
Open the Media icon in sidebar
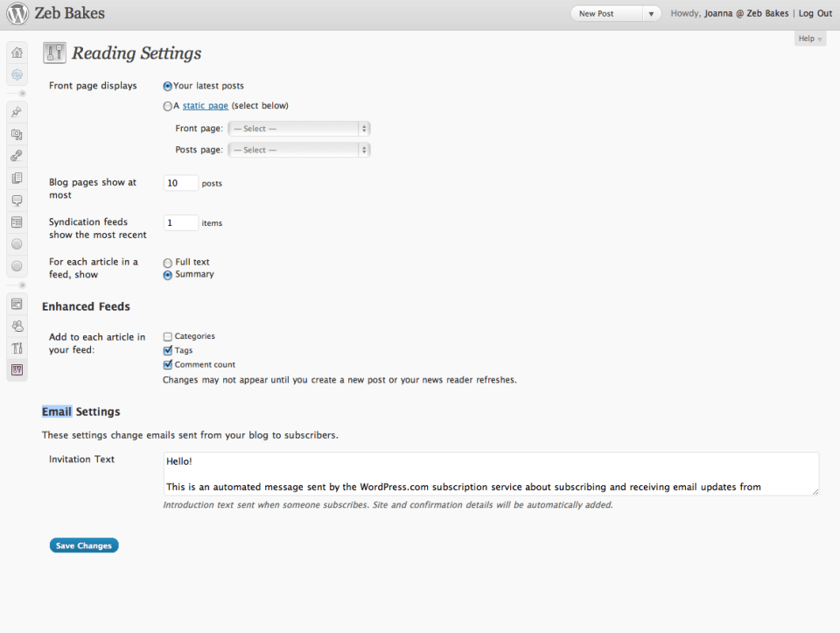click(x=17, y=135)
